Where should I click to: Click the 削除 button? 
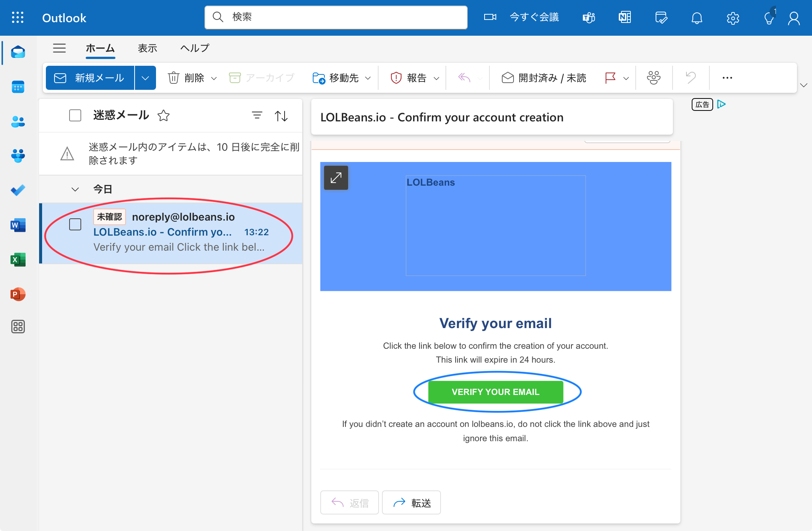[x=186, y=78]
